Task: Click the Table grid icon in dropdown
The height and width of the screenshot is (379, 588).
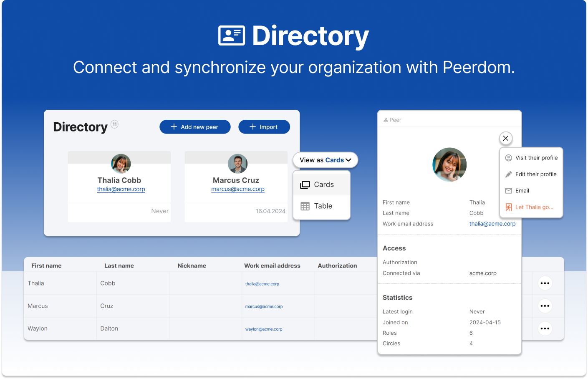Action: [x=305, y=206]
